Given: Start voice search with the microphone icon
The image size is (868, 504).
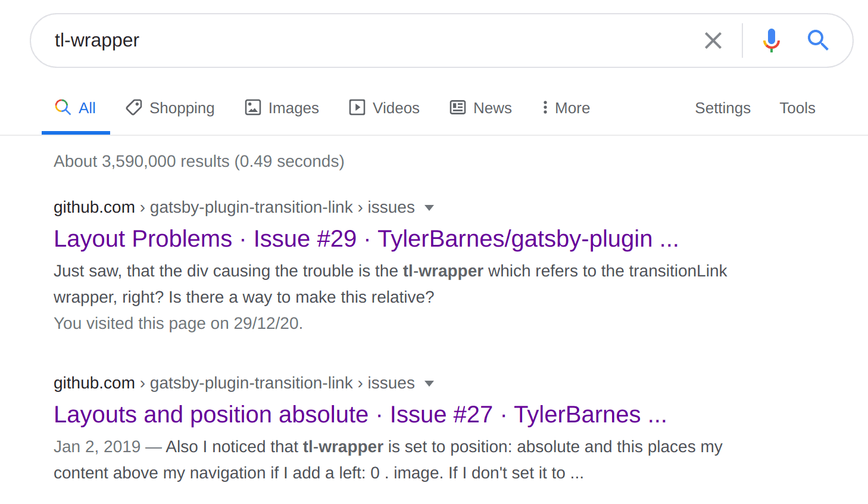Looking at the screenshot, I should point(772,41).
